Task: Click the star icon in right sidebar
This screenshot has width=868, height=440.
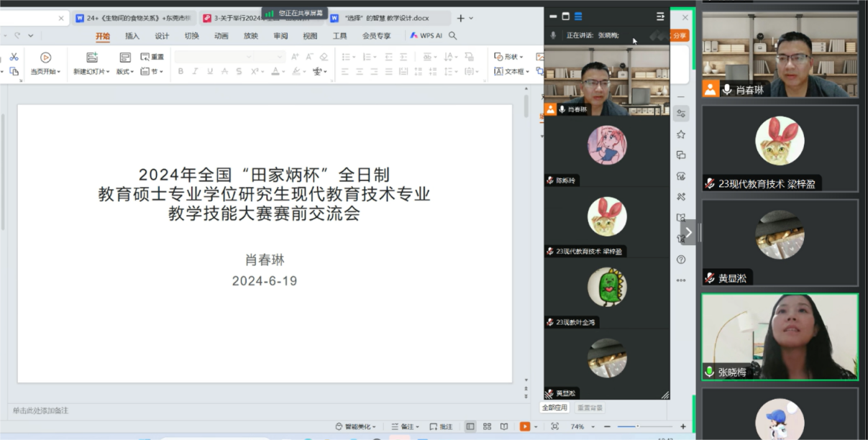Action: coord(681,134)
